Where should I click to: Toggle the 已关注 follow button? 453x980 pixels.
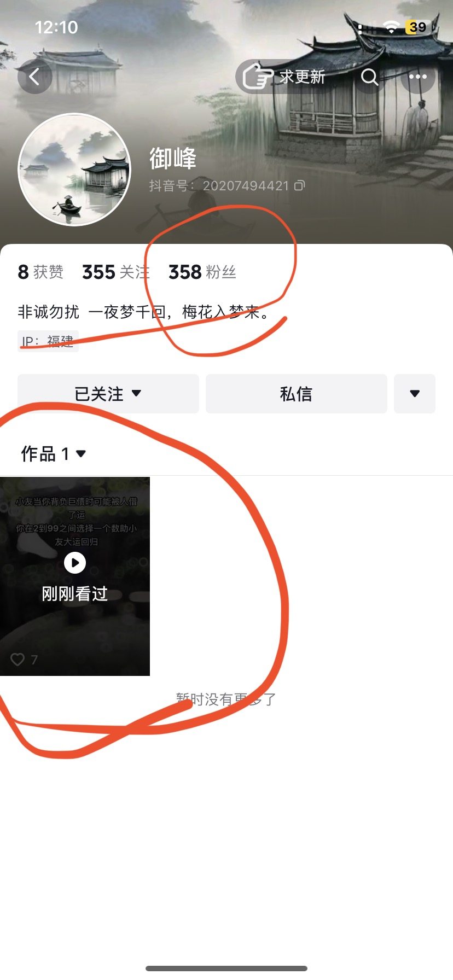(108, 394)
